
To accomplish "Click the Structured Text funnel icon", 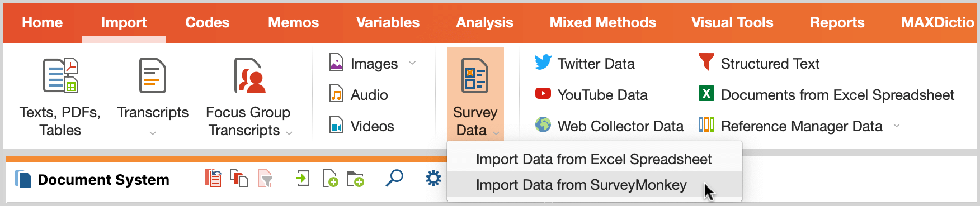I will (706, 62).
